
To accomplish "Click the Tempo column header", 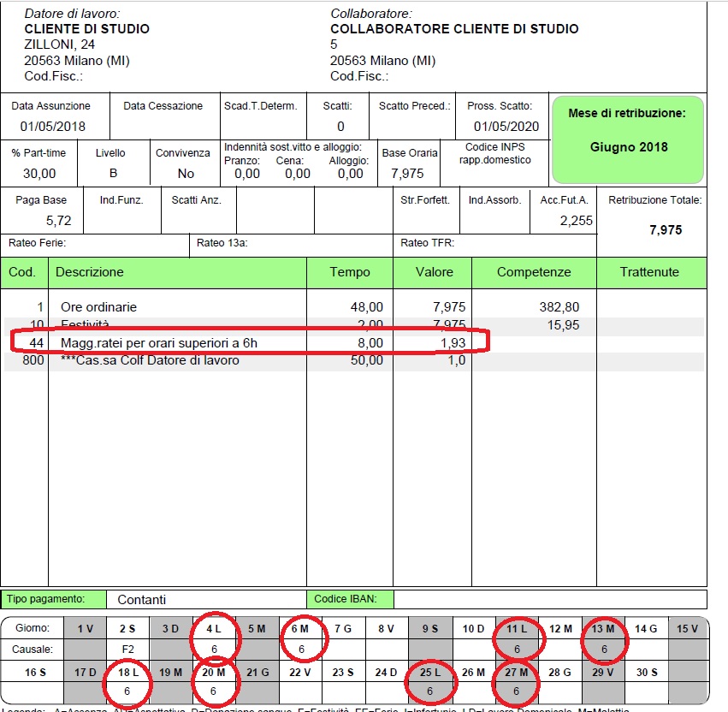I will [350, 272].
